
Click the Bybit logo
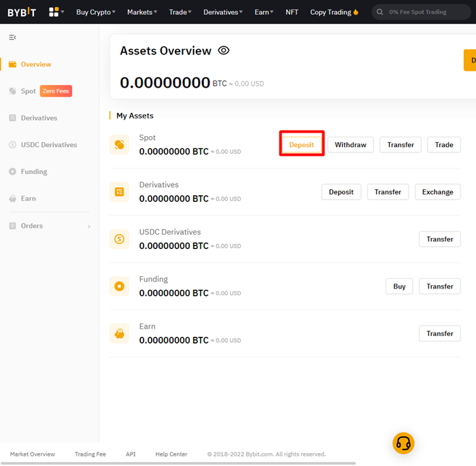(x=22, y=12)
